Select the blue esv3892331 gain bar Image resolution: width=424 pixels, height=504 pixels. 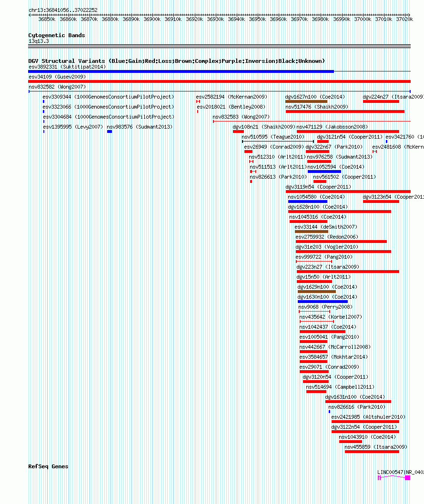(x=181, y=71)
